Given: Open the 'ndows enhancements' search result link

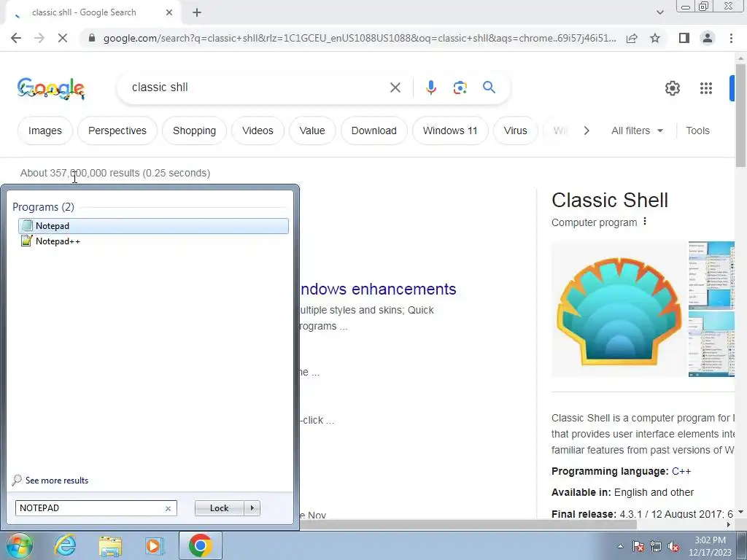Looking at the screenshot, I should [379, 289].
